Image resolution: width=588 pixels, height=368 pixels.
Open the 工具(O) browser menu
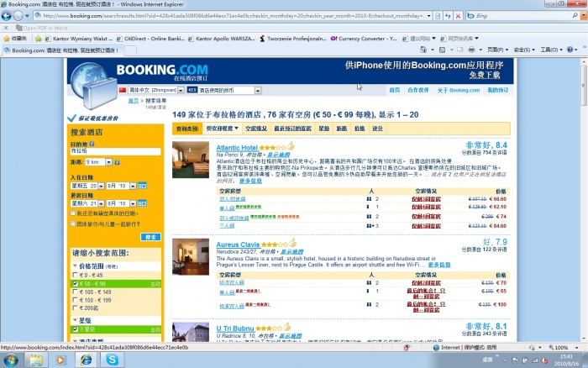click(x=551, y=50)
